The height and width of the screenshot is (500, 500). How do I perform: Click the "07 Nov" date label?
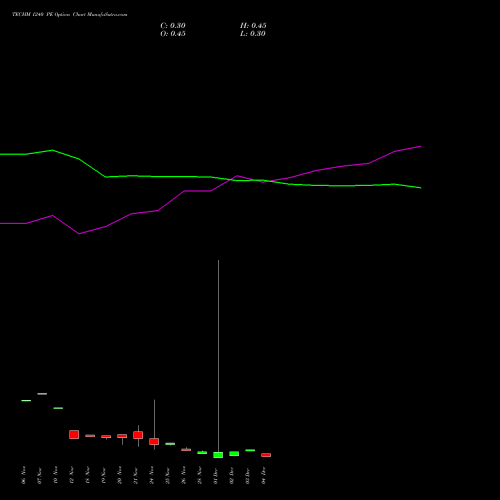point(39,475)
